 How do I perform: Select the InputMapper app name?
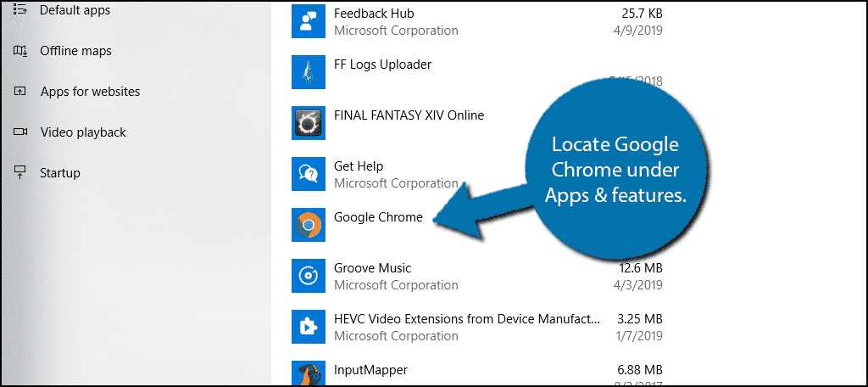(371, 370)
